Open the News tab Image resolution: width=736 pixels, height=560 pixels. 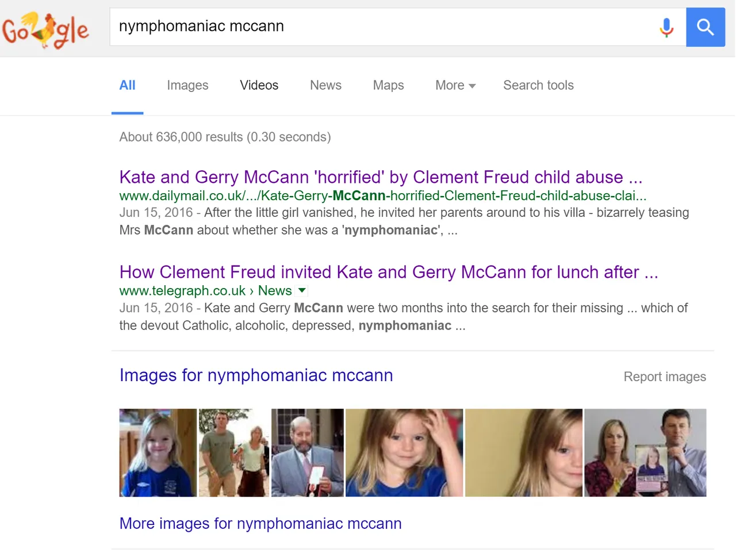click(325, 85)
